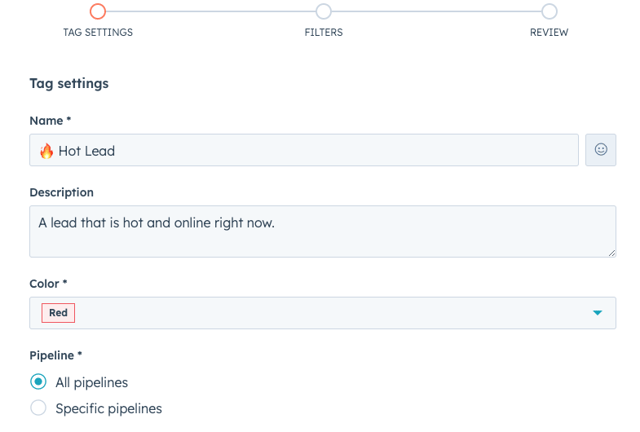Click the Review step circle
Viewport: 640px width, 432px height.
point(549,11)
